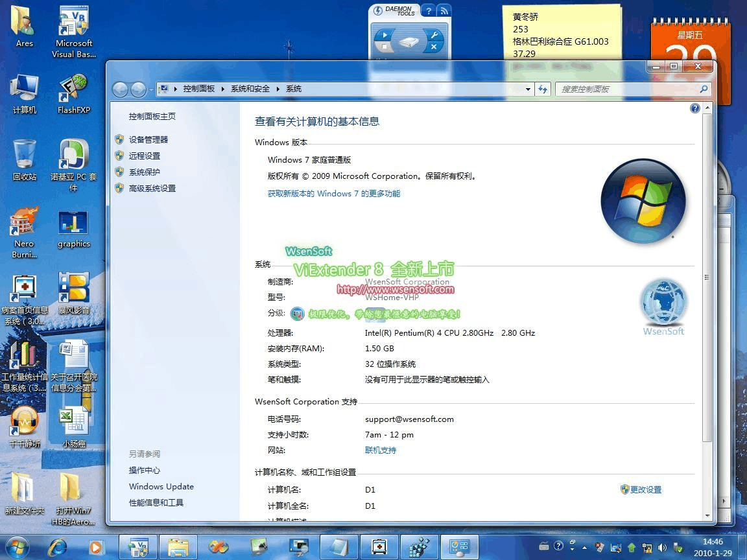
Task: Select the 计算机 desktop icon
Action: pos(24,94)
